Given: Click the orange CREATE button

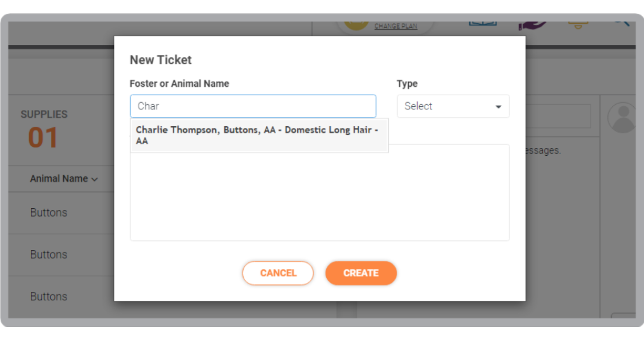Looking at the screenshot, I should click(x=361, y=273).
